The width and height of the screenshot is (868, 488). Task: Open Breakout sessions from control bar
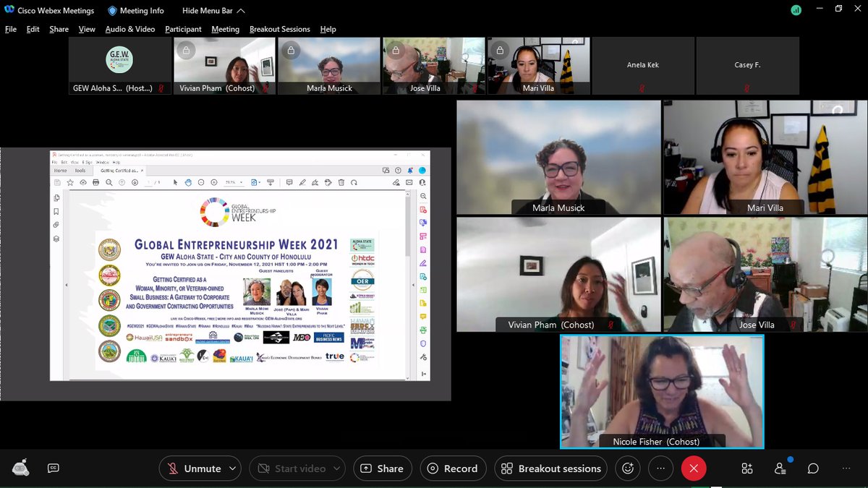551,468
